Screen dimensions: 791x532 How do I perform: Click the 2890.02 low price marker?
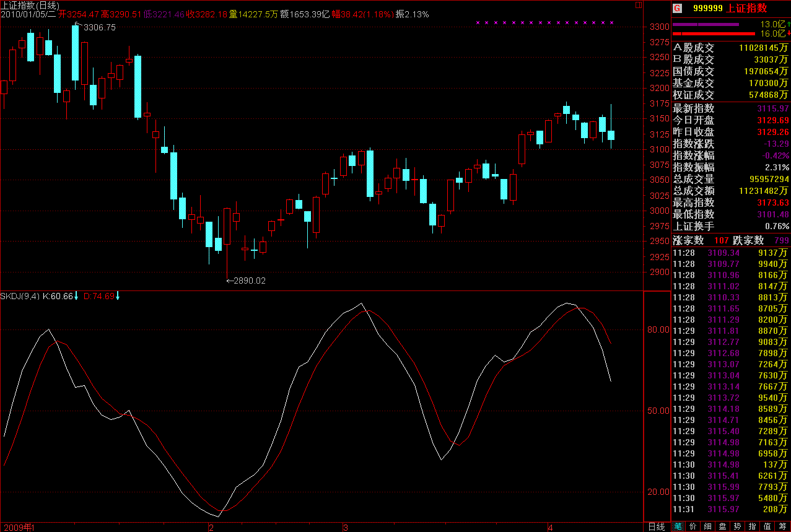pos(249,281)
